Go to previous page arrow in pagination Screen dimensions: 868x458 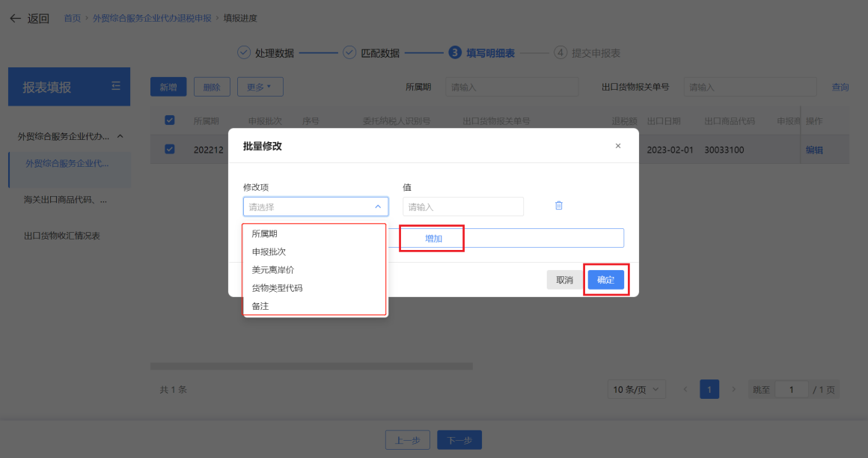[685, 389]
